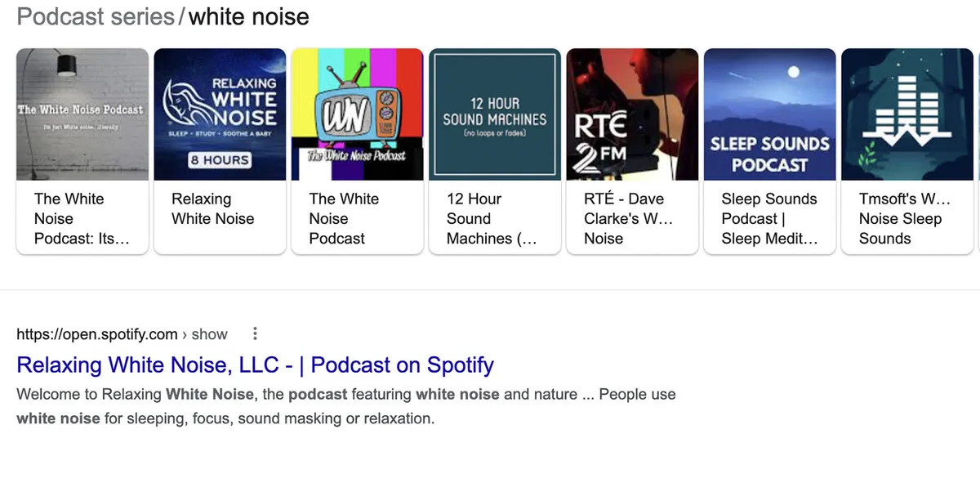Screen dimensions: 980x483
Task: Open 12 Hour Sound Machines cover art
Action: coord(495,114)
